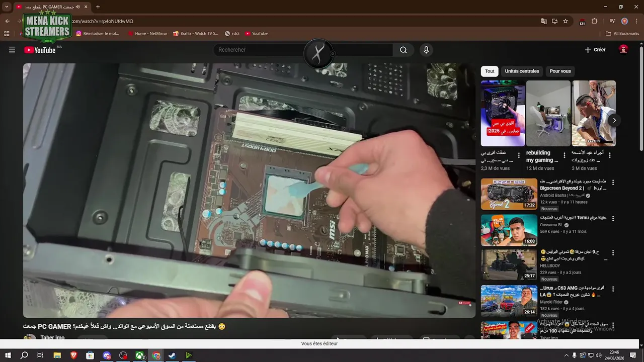Open options for the 2,3 M de vues Short

(519, 155)
